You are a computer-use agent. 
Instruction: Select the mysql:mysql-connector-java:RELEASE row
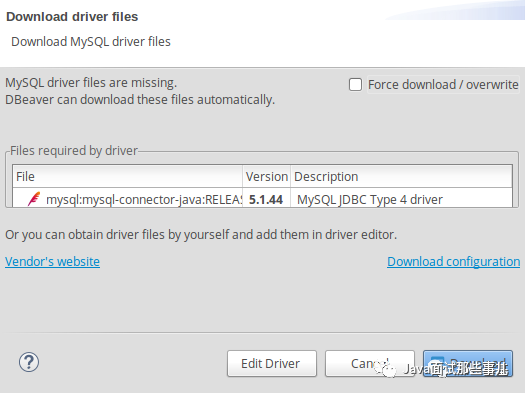point(262,200)
